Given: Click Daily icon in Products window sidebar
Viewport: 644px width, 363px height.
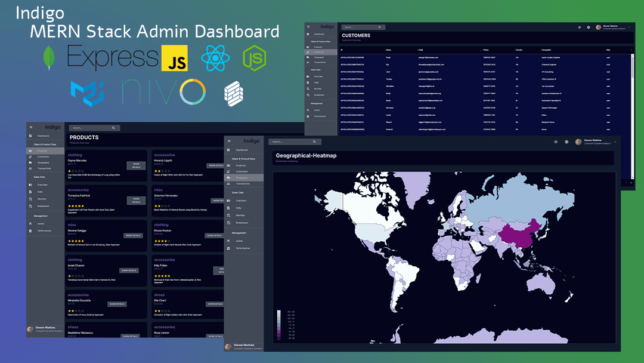Looking at the screenshot, I should pyautogui.click(x=30, y=192).
